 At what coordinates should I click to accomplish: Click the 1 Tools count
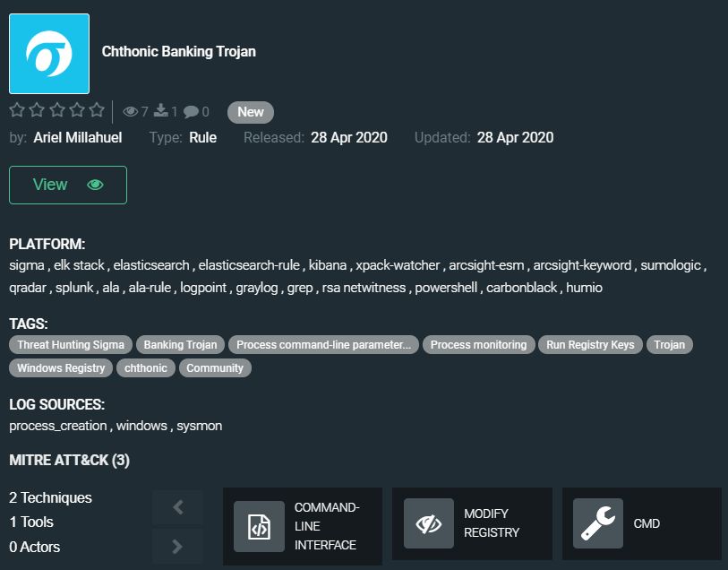tap(31, 522)
